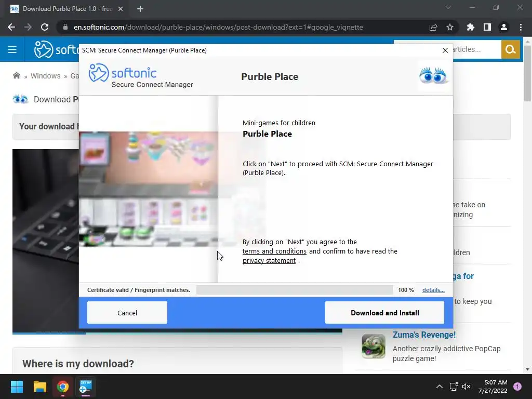
Task: Click the Softonic Secure Connect Manager logo
Action: tap(140, 76)
